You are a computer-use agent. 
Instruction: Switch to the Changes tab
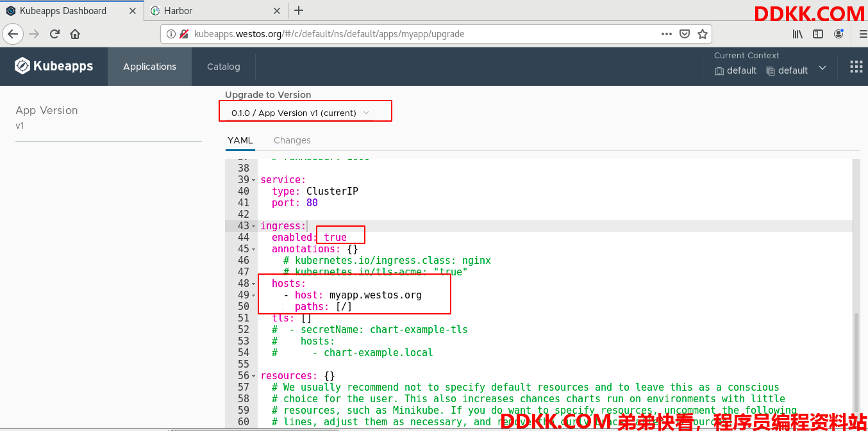[292, 140]
